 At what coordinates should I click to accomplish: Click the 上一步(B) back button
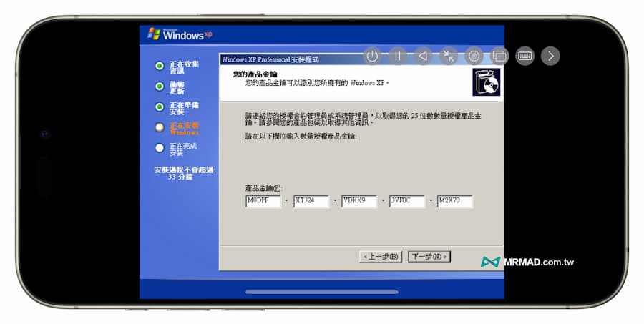point(381,257)
